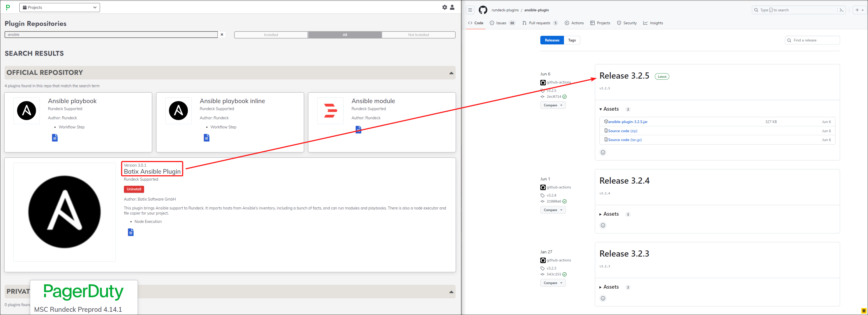Focus the Find a release search box
The width and height of the screenshot is (868, 315).
point(812,40)
